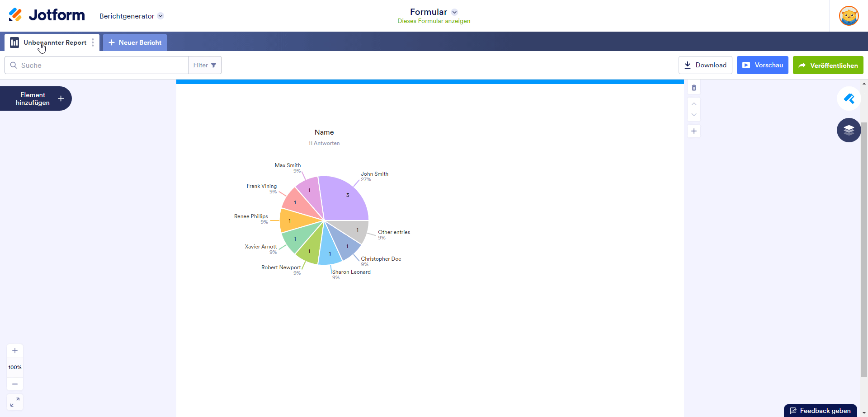Create a new report with Neuer Bericht

click(135, 42)
